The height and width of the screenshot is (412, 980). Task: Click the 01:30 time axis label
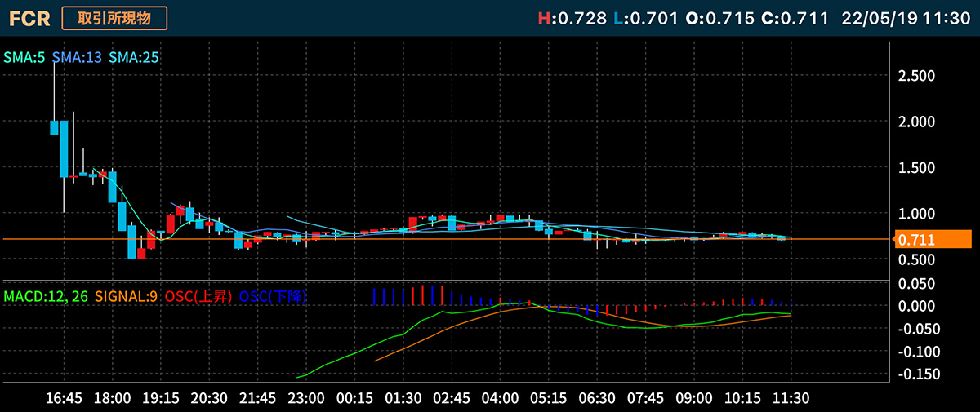403,399
